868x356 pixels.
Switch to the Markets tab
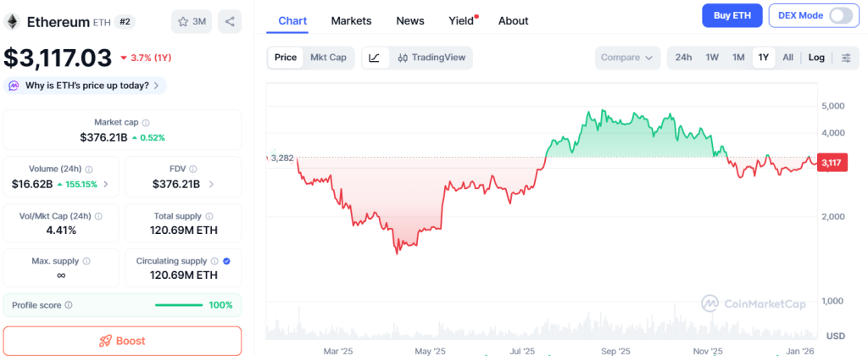coord(351,20)
